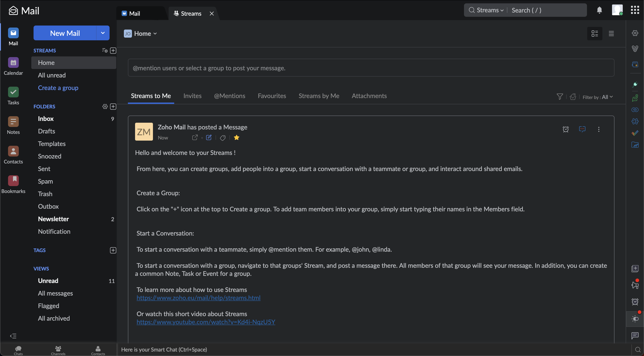Click the filter funnel icon
The height and width of the screenshot is (356, 644).
click(560, 97)
